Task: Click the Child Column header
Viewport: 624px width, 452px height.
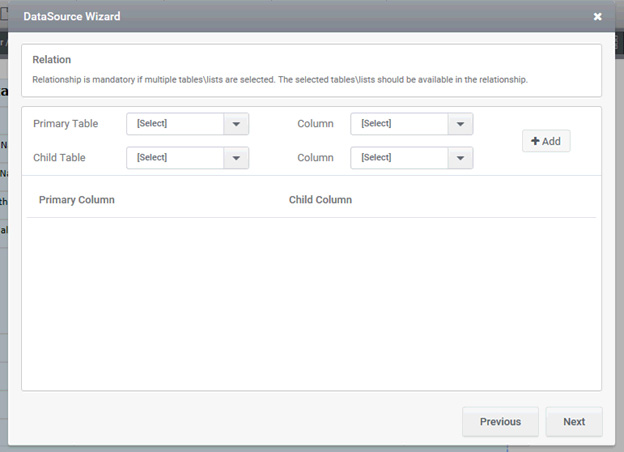Action: [x=320, y=200]
